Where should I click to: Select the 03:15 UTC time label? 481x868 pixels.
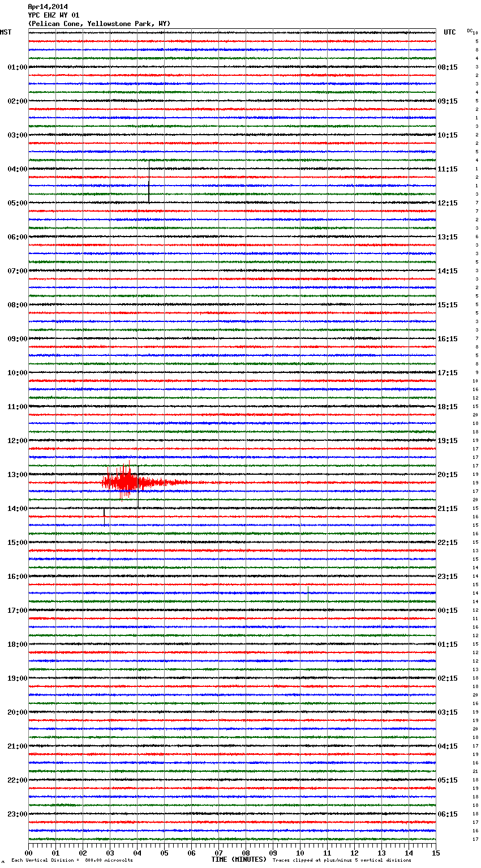tap(448, 712)
